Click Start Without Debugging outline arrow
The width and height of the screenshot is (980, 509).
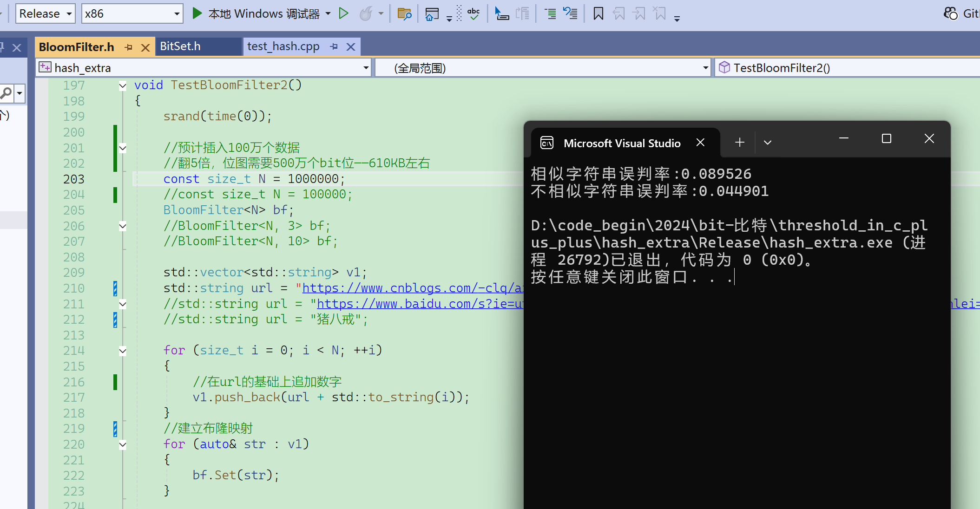pos(344,13)
